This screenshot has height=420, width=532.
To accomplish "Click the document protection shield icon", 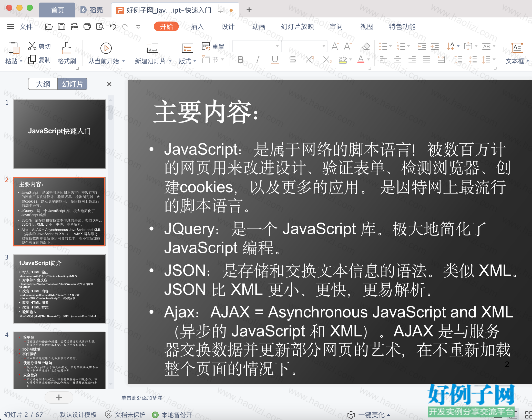I will pos(109,414).
